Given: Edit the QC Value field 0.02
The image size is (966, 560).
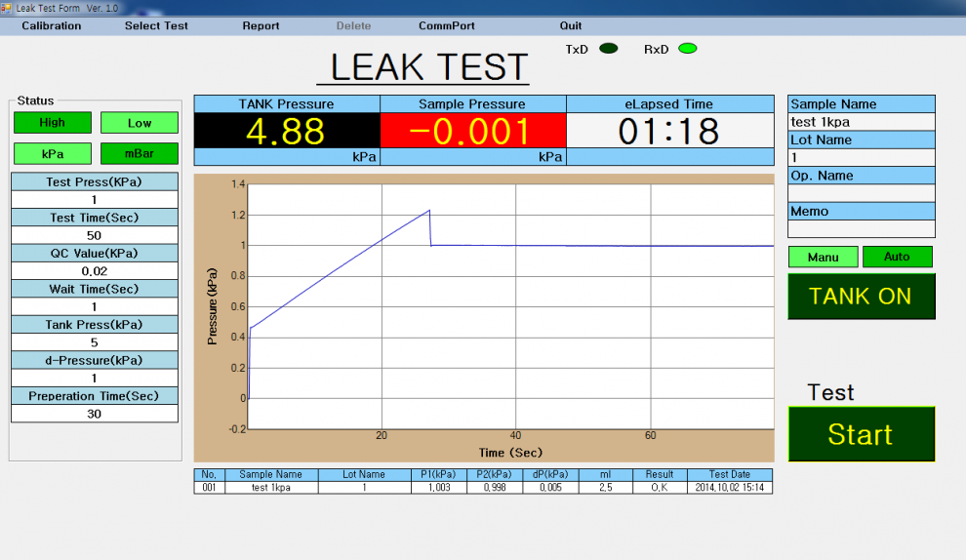Looking at the screenshot, I should click(x=95, y=271).
